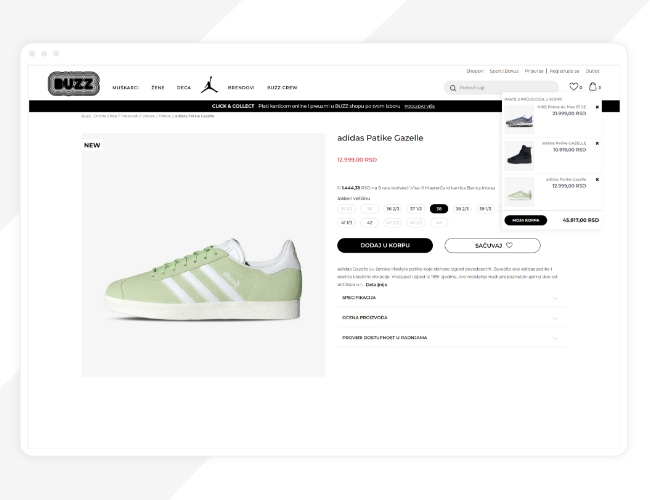Image resolution: width=650 pixels, height=500 pixels.
Task: Click main green Gazelle product image
Action: [x=203, y=255]
